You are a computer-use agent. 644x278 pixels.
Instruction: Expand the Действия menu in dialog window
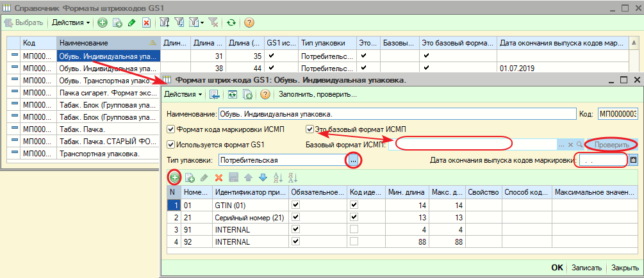click(183, 95)
